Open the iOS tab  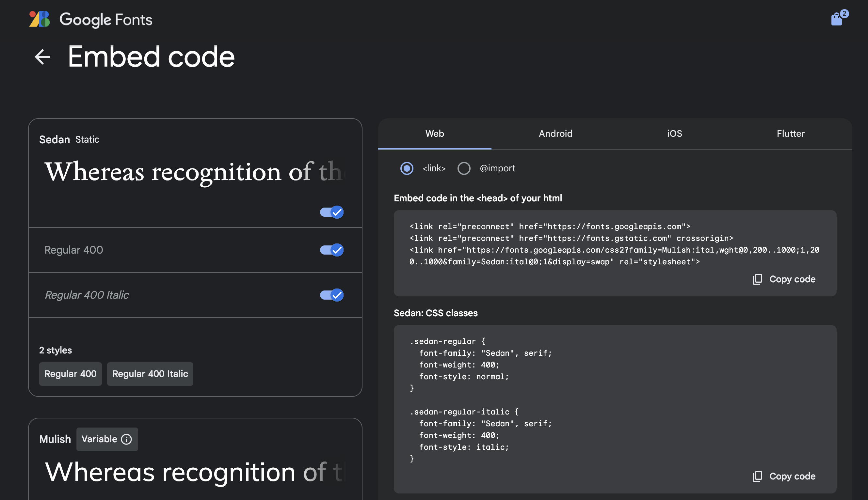tap(674, 133)
